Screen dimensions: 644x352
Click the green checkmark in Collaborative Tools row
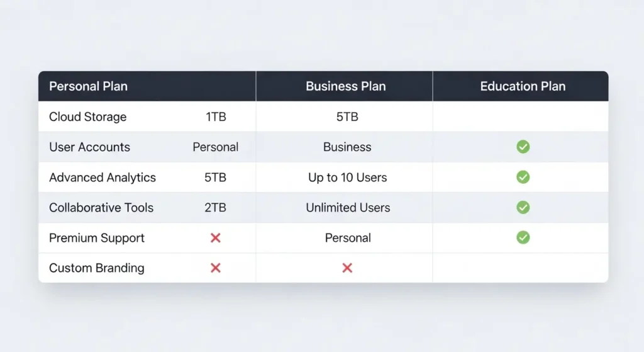(x=523, y=207)
